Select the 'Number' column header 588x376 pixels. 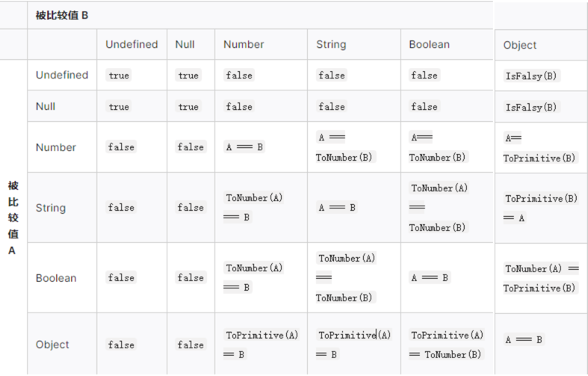point(244,44)
